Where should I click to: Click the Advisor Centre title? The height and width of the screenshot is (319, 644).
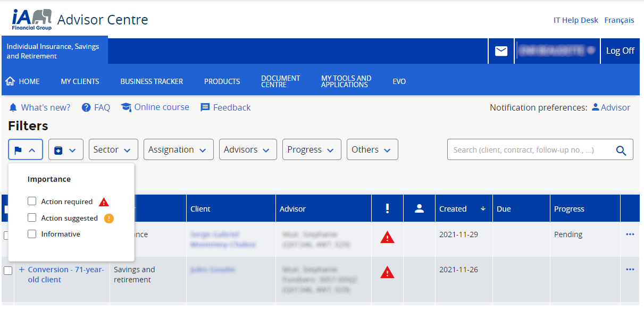point(103,20)
